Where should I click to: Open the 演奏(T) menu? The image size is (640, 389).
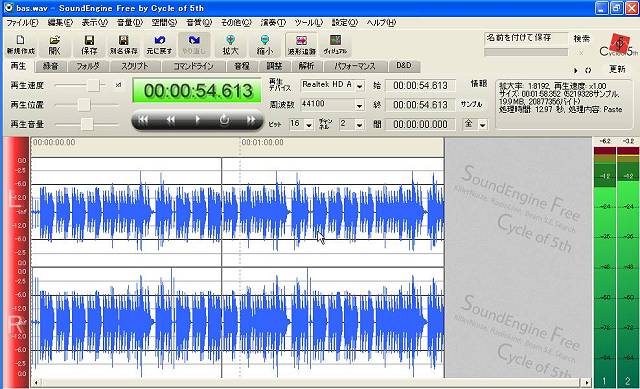[x=273, y=22]
